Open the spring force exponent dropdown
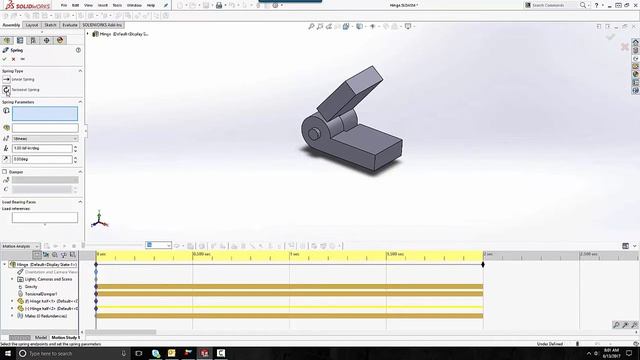The height and width of the screenshot is (360, 640). click(x=45, y=139)
